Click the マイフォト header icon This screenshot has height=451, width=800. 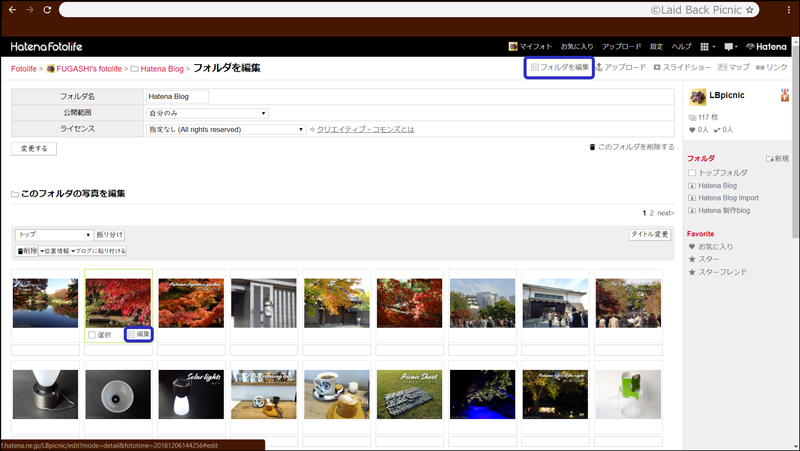coord(513,46)
